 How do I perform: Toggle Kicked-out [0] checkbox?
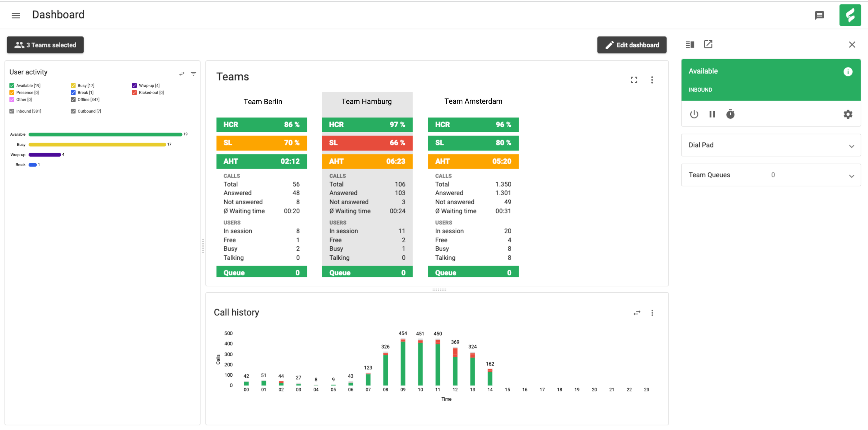[134, 93]
